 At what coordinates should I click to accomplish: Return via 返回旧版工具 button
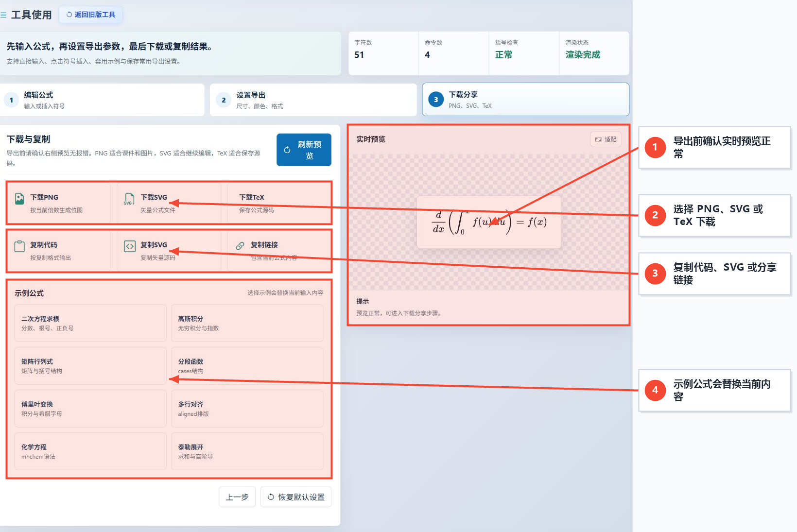coord(91,15)
